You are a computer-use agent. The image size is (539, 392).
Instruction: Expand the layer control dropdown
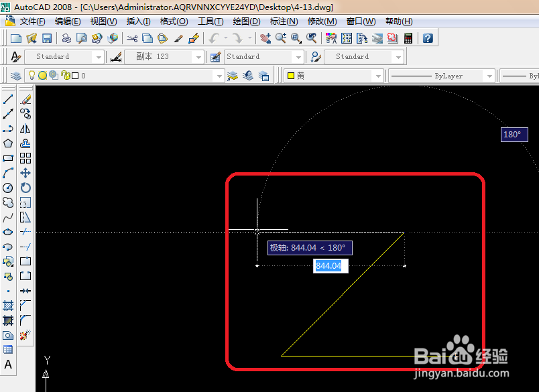point(219,76)
